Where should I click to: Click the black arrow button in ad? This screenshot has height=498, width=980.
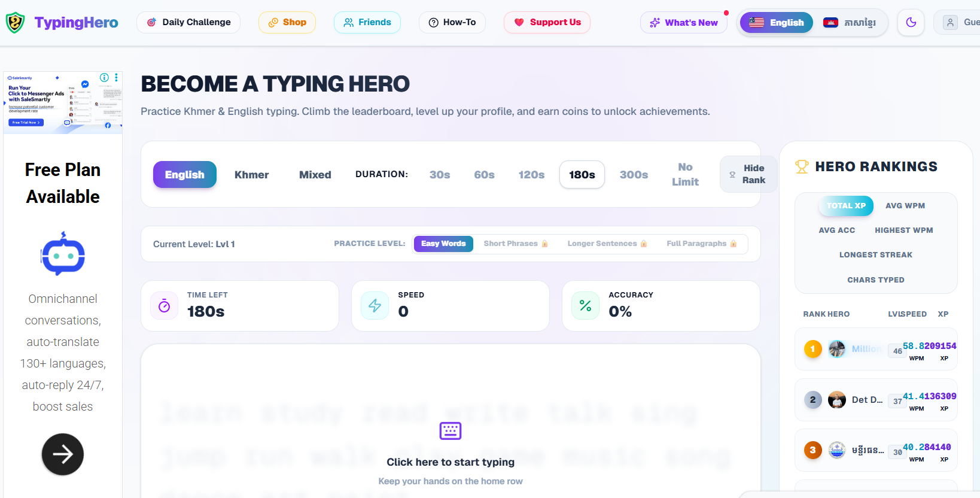point(63,454)
